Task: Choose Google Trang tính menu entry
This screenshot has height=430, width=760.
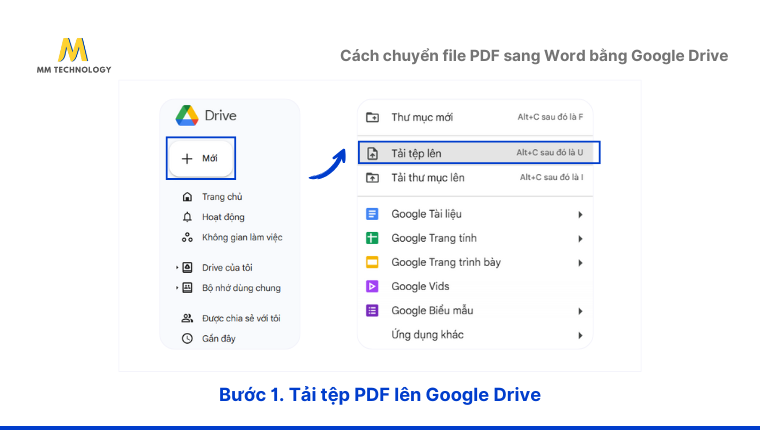Action: (x=475, y=238)
